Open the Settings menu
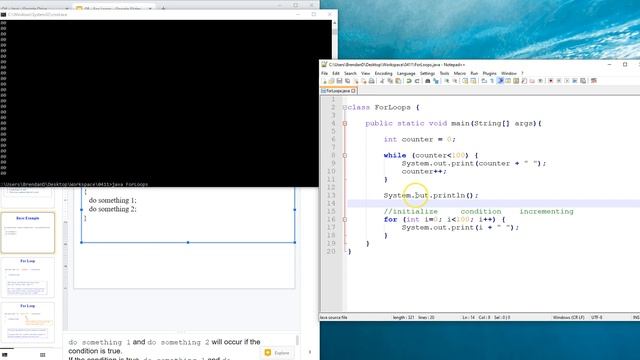The height and width of the screenshot is (360, 640). click(427, 73)
